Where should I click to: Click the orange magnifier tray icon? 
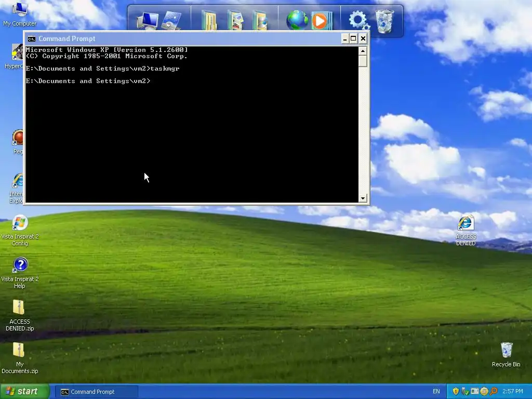click(x=494, y=391)
